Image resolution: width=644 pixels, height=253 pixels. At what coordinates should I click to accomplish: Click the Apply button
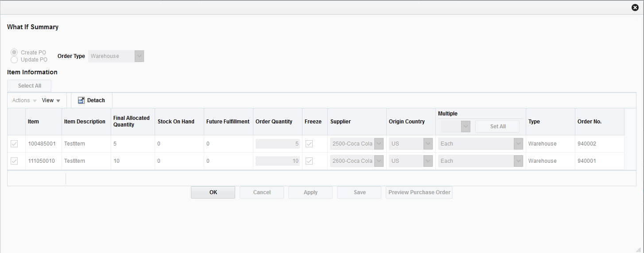point(310,192)
